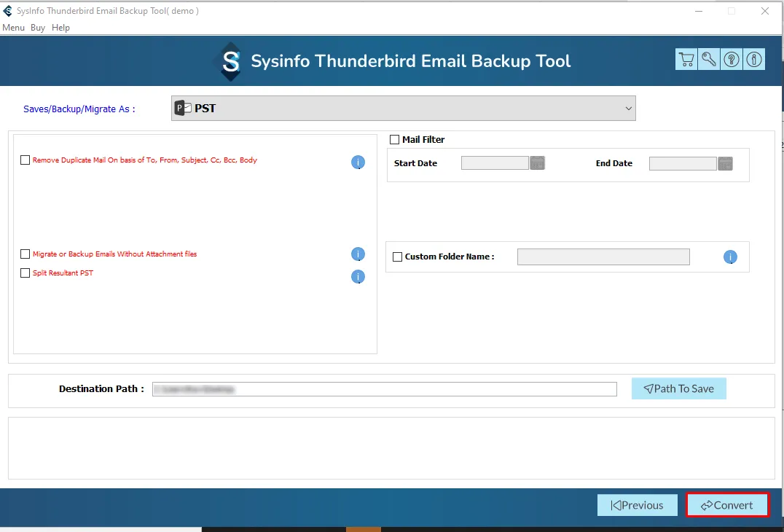Go back with the Previous button
Image resolution: width=784 pixels, height=532 pixels.
[x=638, y=505]
